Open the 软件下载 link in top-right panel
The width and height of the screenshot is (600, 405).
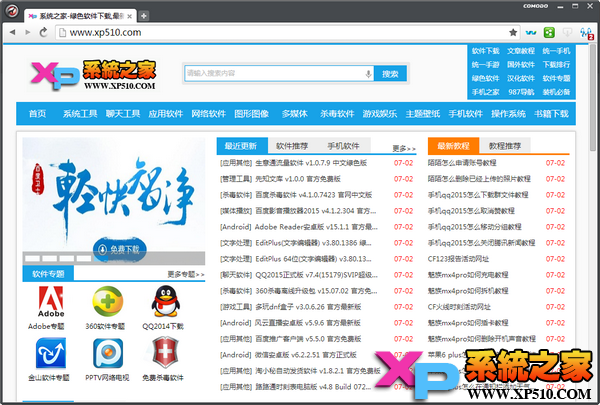tap(486, 51)
